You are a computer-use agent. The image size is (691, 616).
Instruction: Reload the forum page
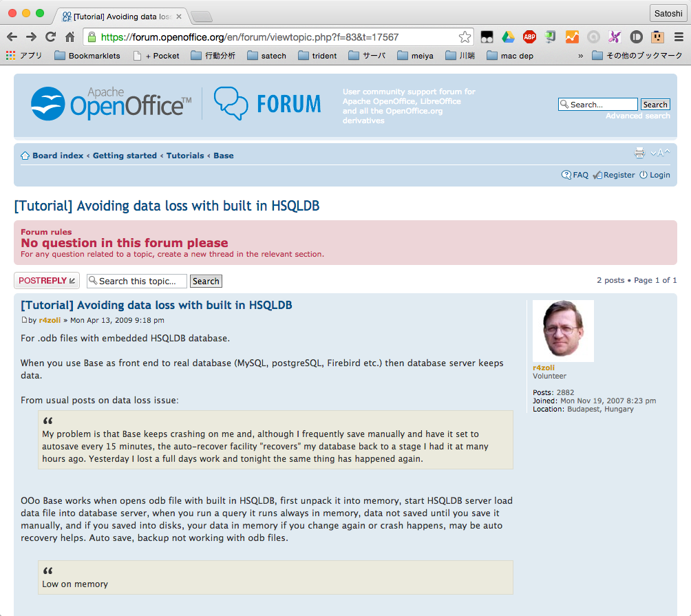(x=51, y=37)
